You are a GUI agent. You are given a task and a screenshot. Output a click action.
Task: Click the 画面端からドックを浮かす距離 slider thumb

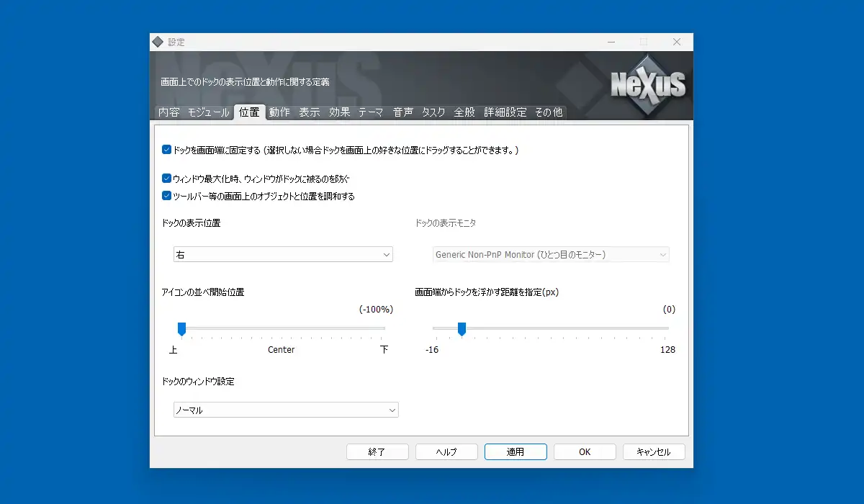[x=462, y=329]
